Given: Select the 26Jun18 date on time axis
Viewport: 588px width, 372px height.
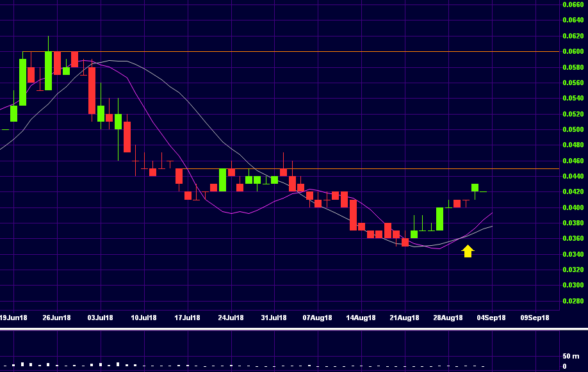Looking at the screenshot, I should click(x=56, y=318).
